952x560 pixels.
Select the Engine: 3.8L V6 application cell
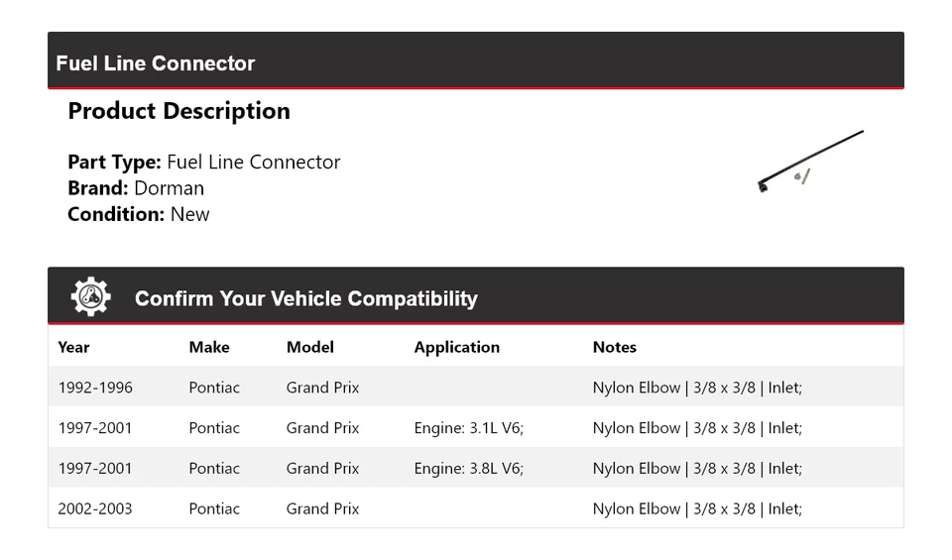coord(468,468)
